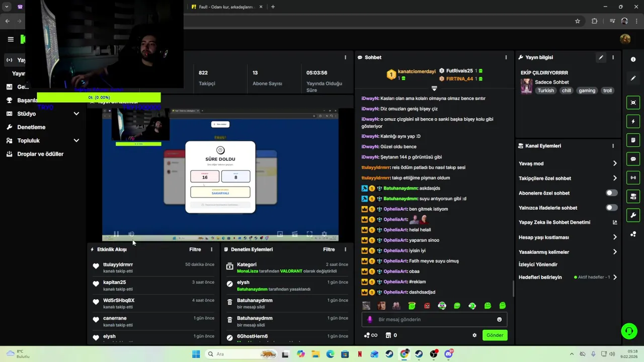Click the shop icon below message box
Screen dimensions: 644x362
coord(388,335)
